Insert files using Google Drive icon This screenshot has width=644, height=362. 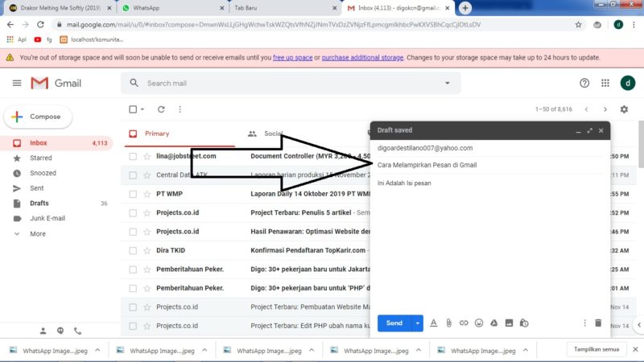493,323
